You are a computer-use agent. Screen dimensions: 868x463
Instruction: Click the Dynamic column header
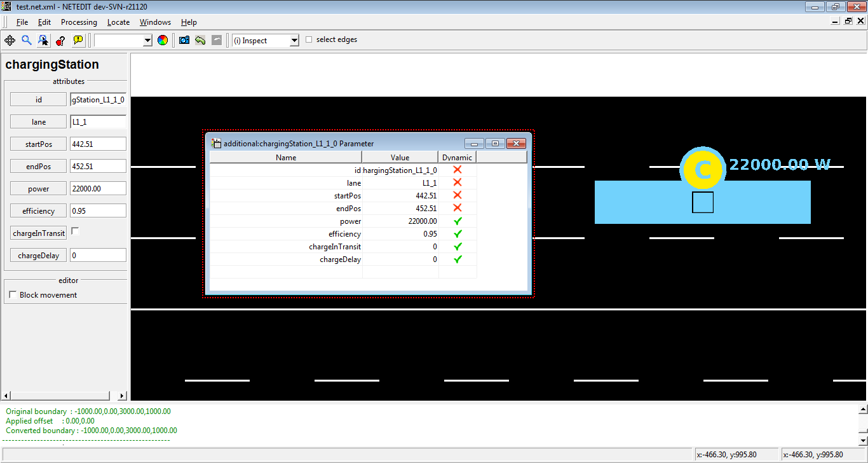click(457, 157)
